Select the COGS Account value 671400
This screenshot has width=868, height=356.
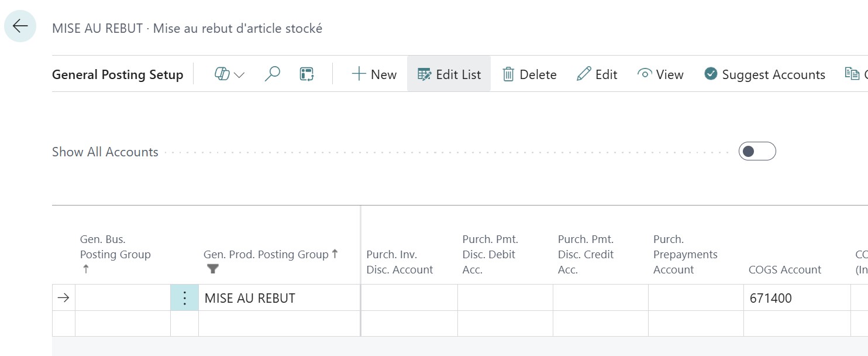tap(770, 297)
